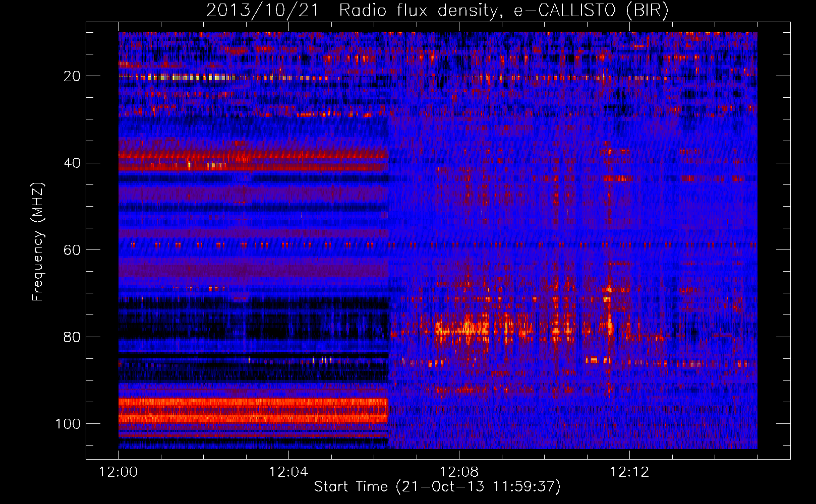Image resolution: width=816 pixels, height=504 pixels.
Task: Click the '40' frequency tick label
Action: tap(73, 163)
